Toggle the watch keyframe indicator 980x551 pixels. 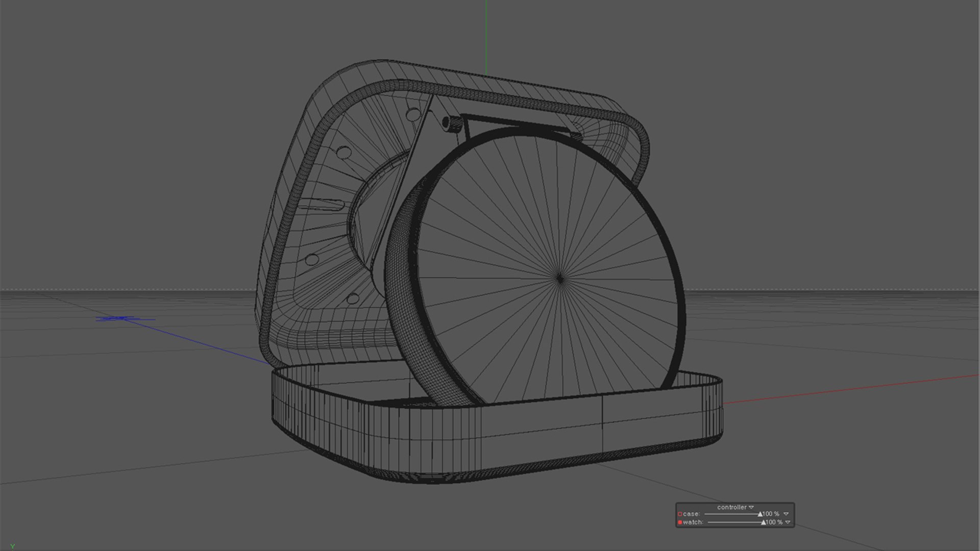[680, 522]
